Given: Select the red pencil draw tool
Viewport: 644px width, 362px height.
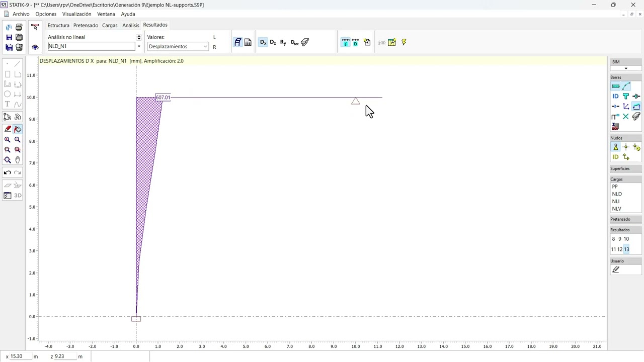Looking at the screenshot, I should pyautogui.click(x=8, y=129).
